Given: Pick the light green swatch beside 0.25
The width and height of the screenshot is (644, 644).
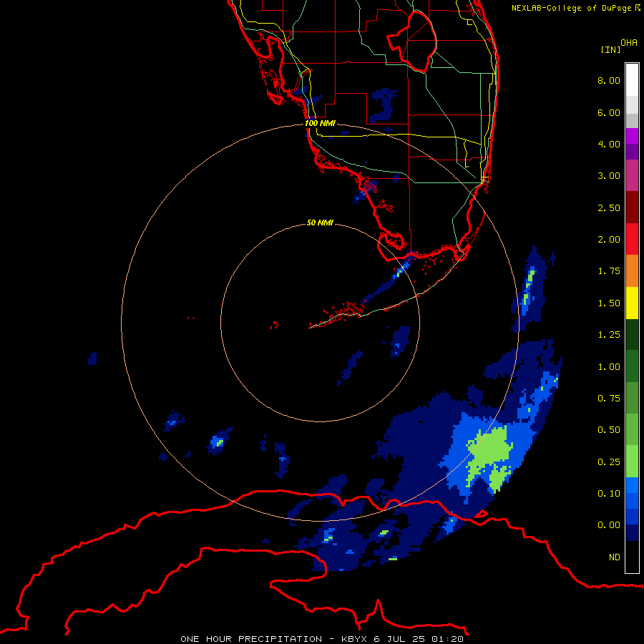Looking at the screenshot, I should pyautogui.click(x=632, y=462).
